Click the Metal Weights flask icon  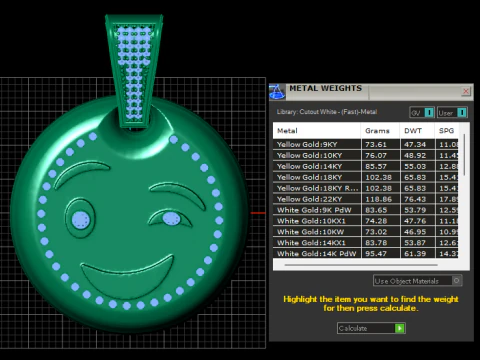(277, 92)
